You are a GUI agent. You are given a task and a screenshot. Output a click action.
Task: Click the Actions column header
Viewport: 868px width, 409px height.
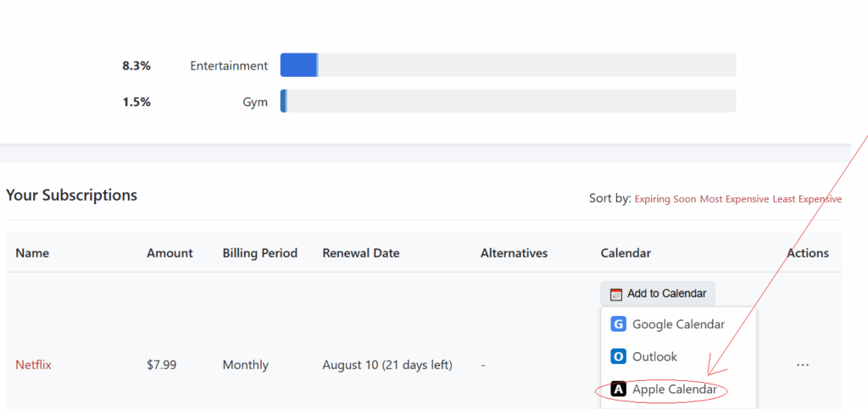click(807, 253)
